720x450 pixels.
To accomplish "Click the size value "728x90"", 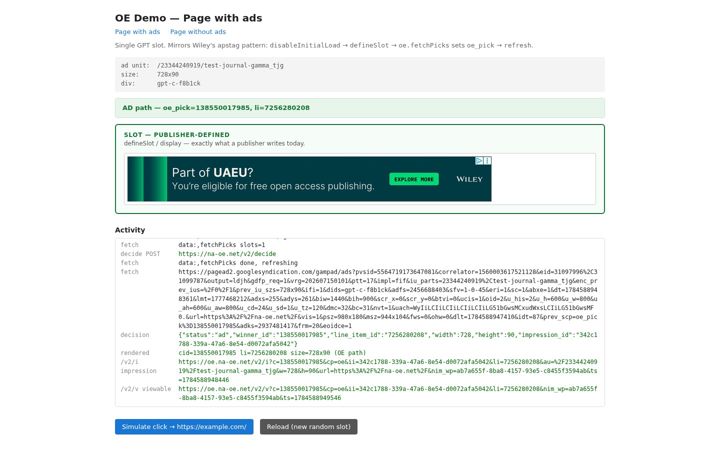I will 168,74.
